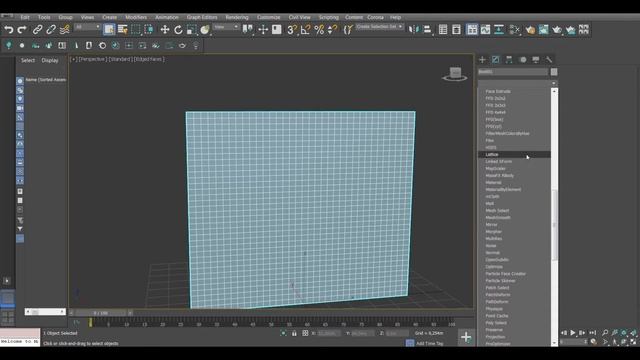This screenshot has height=360, width=640.
Task: Choose the Rectangular Selection Region icon
Action: [136, 29]
